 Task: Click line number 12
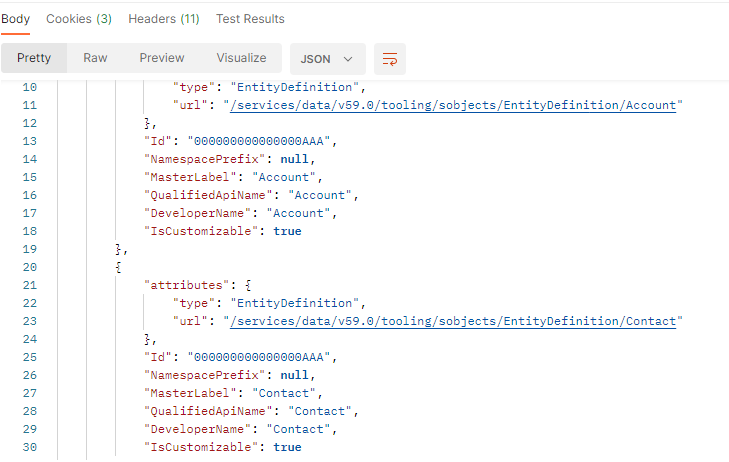(x=30, y=124)
